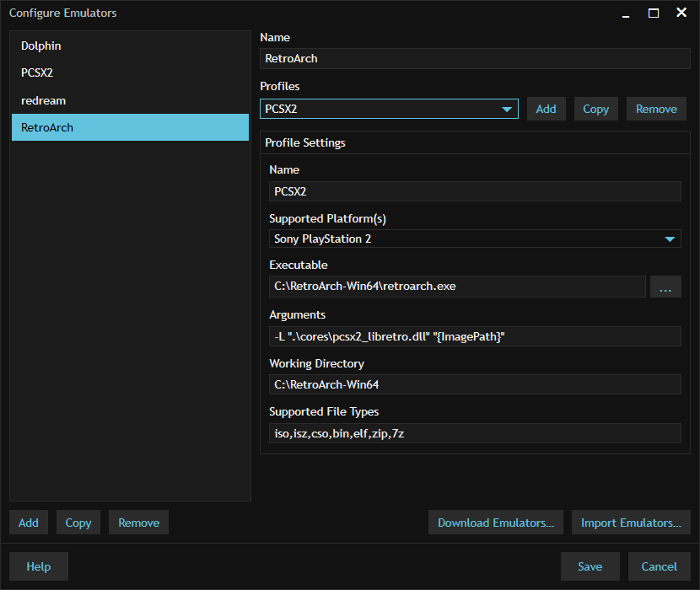
Task: Open the Help dialog
Action: [38, 566]
